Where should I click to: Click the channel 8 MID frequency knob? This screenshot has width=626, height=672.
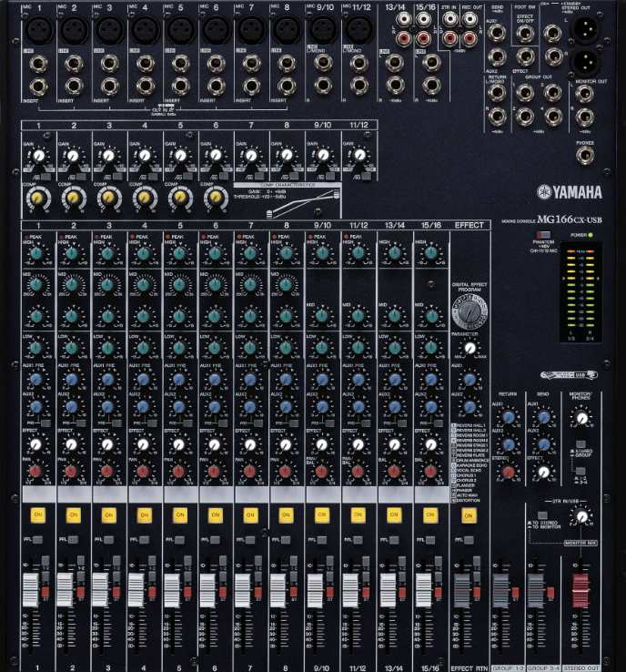pyautogui.click(x=286, y=284)
